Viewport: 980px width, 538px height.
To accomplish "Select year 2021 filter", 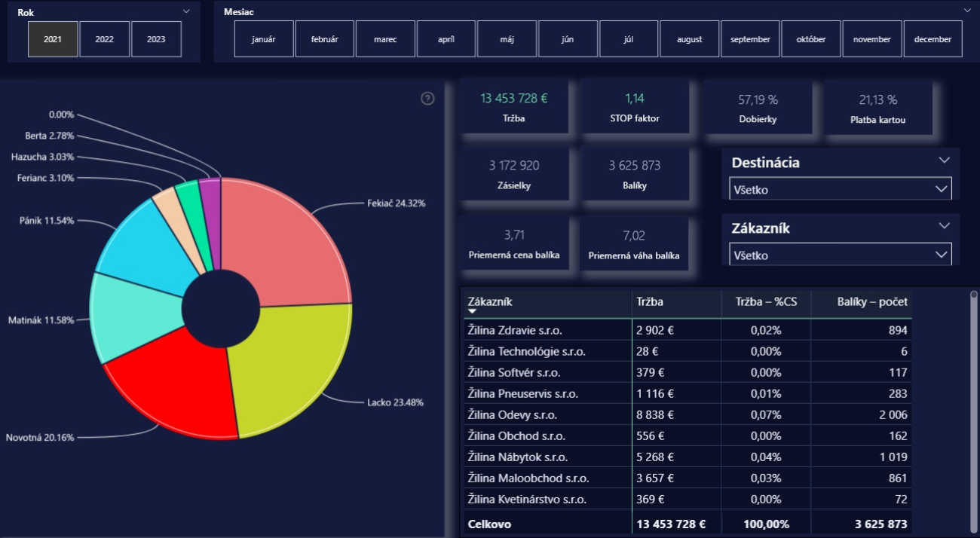I will [53, 39].
